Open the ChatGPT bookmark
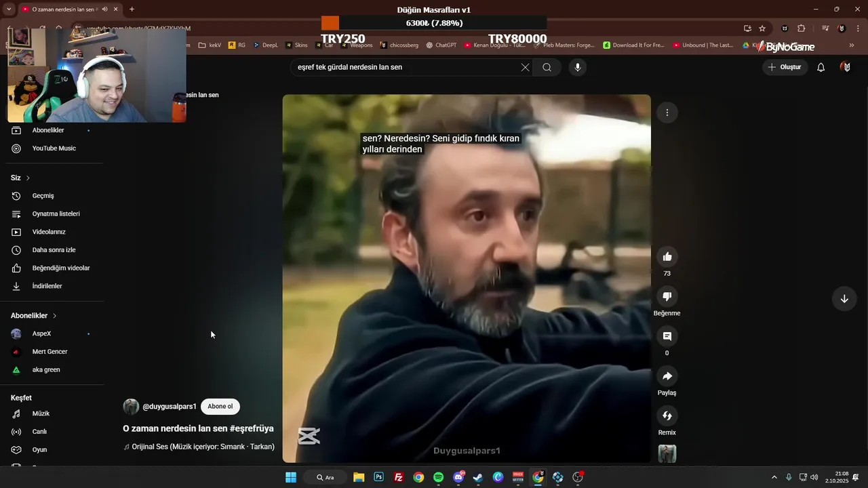The image size is (868, 488). pos(441,45)
